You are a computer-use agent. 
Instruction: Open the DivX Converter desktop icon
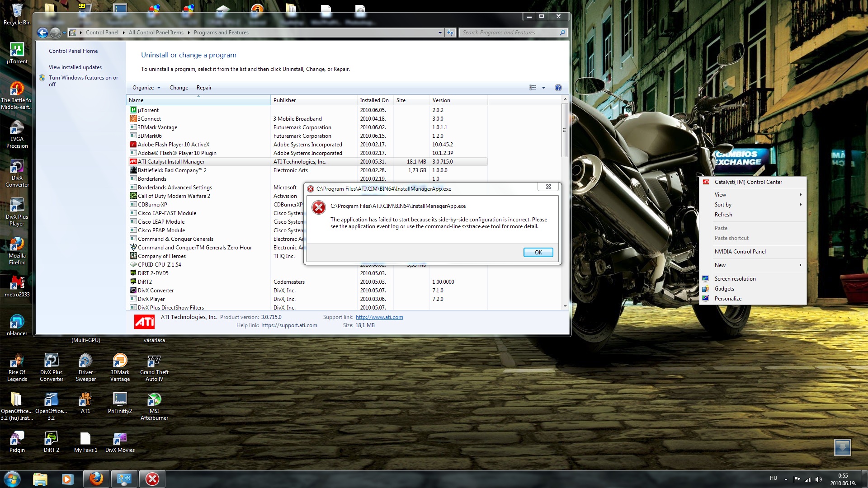[x=17, y=173]
